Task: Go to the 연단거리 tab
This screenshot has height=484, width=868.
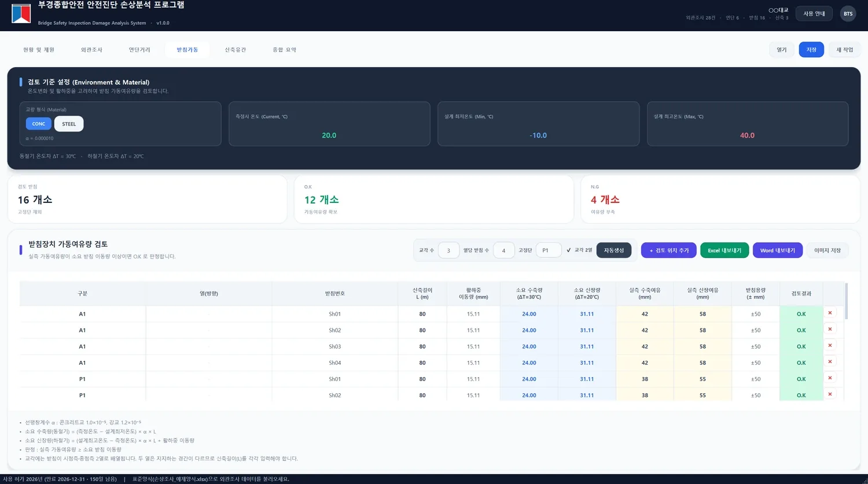Action: (x=139, y=50)
